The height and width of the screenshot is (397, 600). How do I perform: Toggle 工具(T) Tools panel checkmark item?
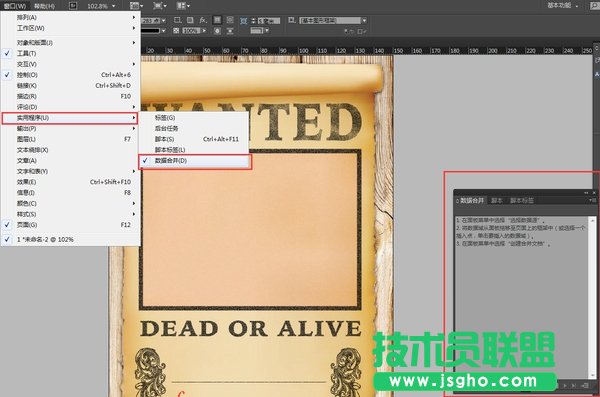(70, 53)
